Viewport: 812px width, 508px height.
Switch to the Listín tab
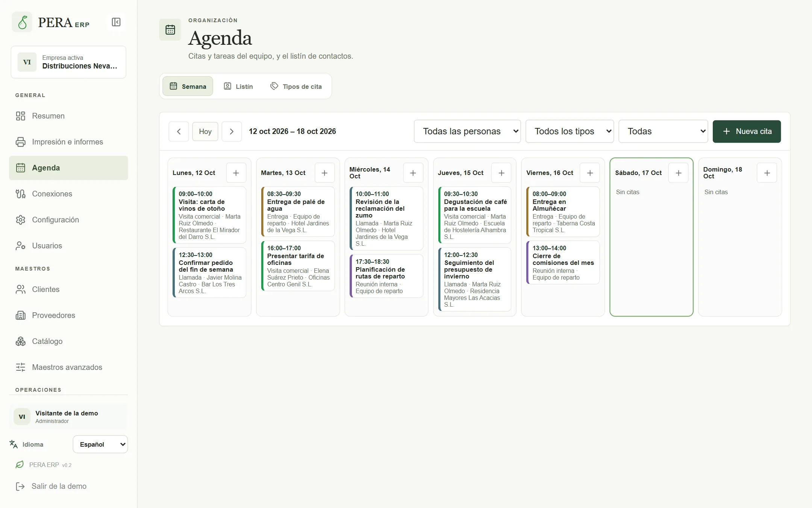click(238, 86)
